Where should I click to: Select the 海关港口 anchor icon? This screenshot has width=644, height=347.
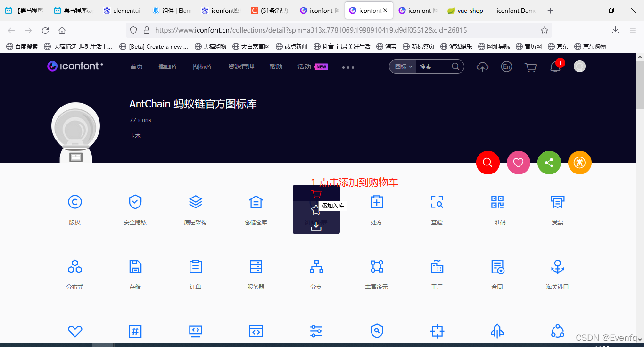click(558, 266)
